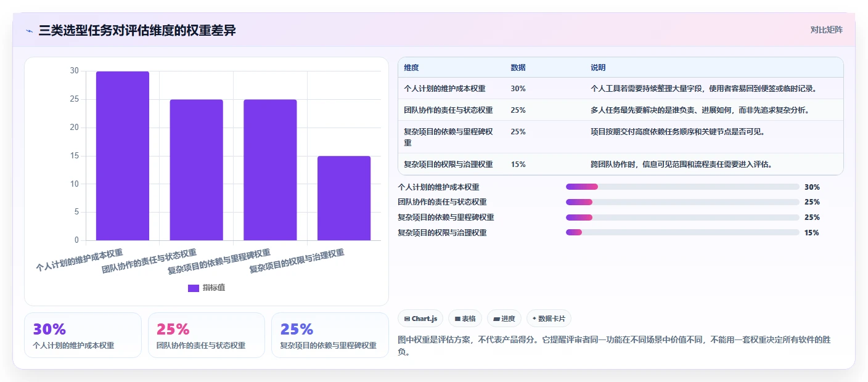Click the progress bar for 团队协作的责任与状态权重
The height and width of the screenshot is (382, 868).
tap(682, 202)
